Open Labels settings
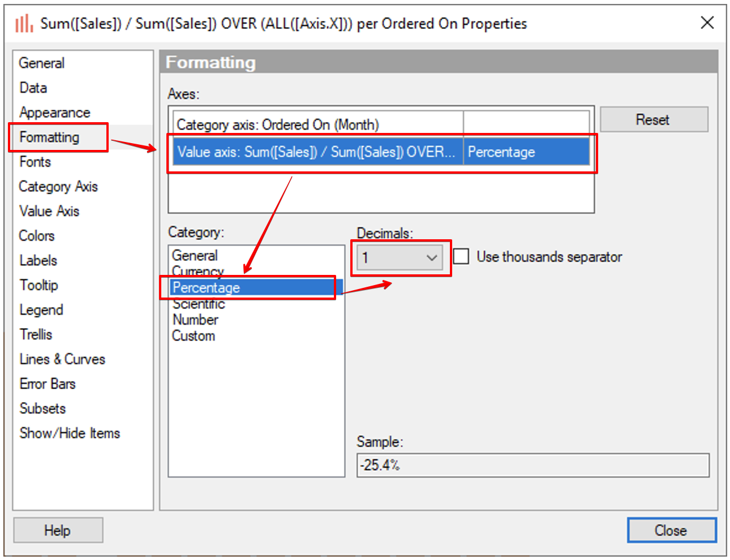Image resolution: width=730 pixels, height=560 pixels. [x=38, y=261]
